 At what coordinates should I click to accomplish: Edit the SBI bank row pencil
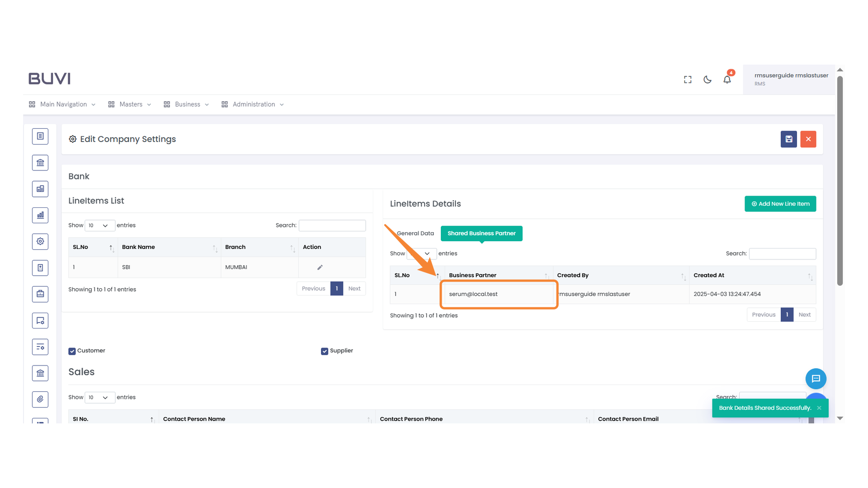[320, 267]
